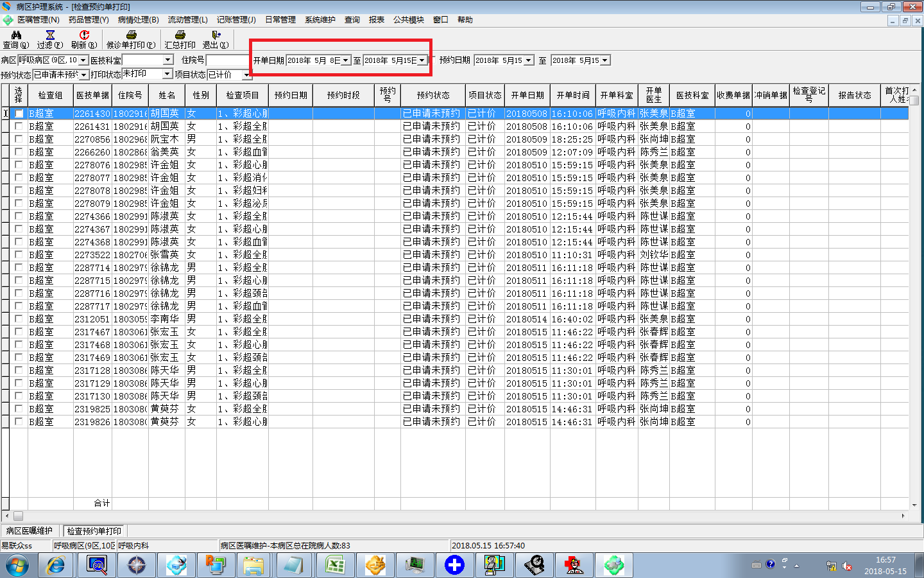This screenshot has width=924, height=578.
Task: Click the muted volume tray icon
Action: click(x=847, y=566)
